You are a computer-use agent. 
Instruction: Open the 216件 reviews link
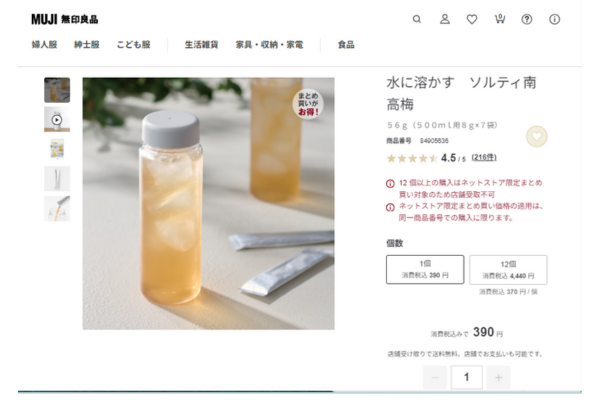[484, 157]
